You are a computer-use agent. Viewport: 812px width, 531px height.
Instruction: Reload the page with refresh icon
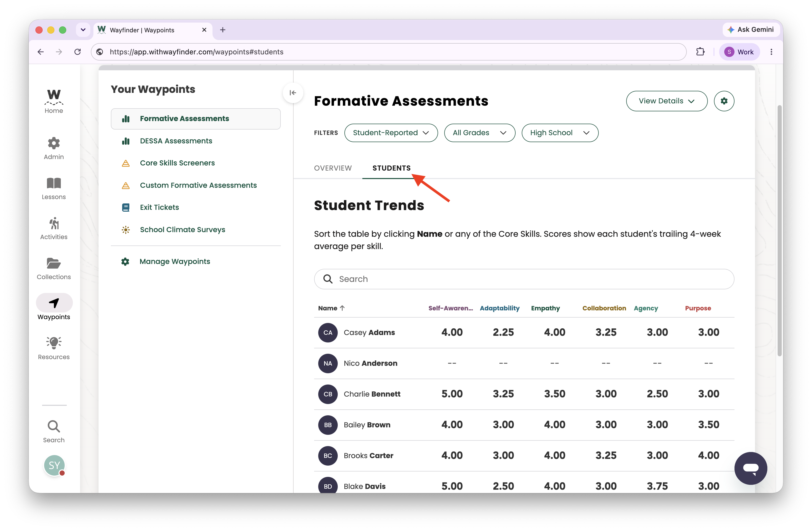(78, 52)
